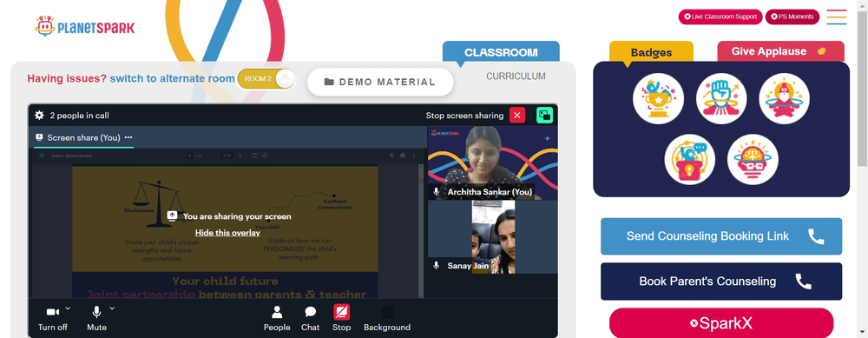The width and height of the screenshot is (868, 338).
Task: Expand camera options chevron beside Turn off
Action: pyautogui.click(x=68, y=308)
